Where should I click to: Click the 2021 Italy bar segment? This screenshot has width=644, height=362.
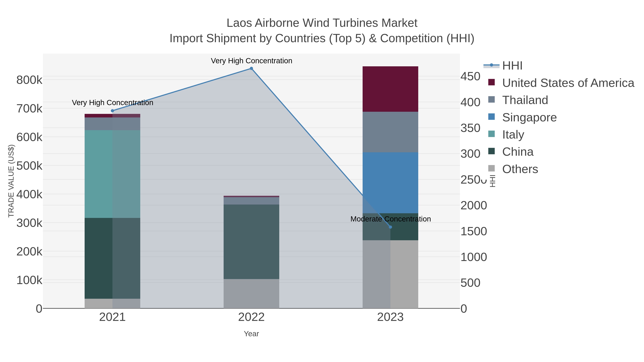tap(112, 174)
